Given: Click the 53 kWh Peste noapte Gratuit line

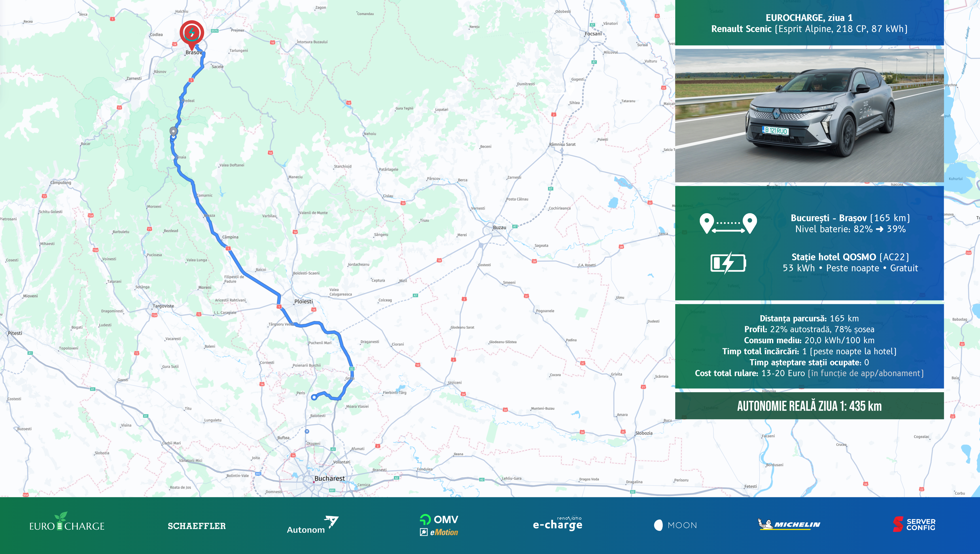Looking at the screenshot, I should (x=850, y=268).
